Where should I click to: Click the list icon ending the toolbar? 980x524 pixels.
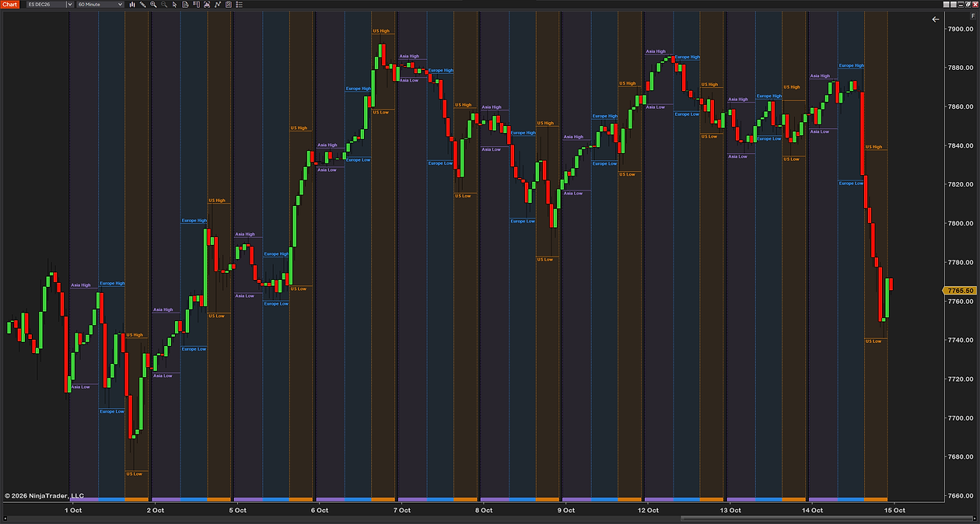[240, 5]
